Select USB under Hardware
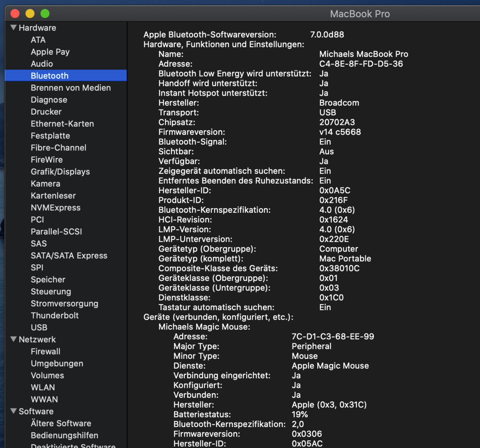The width and height of the screenshot is (480, 448). coord(39,327)
